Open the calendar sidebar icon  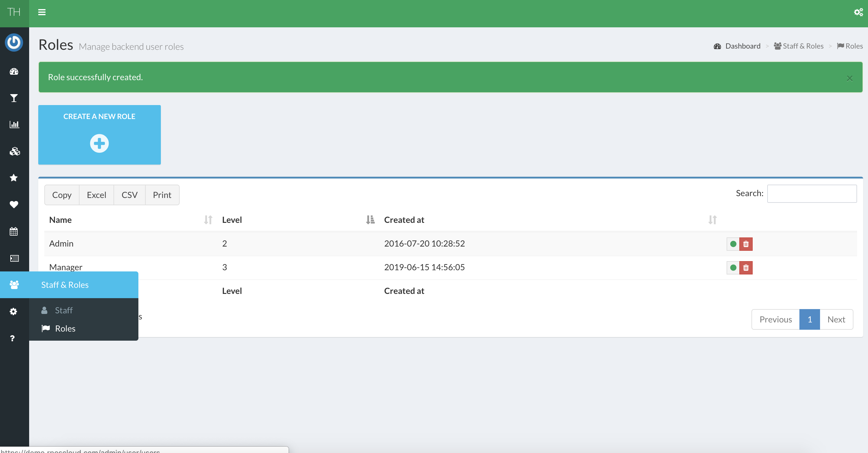(14, 231)
